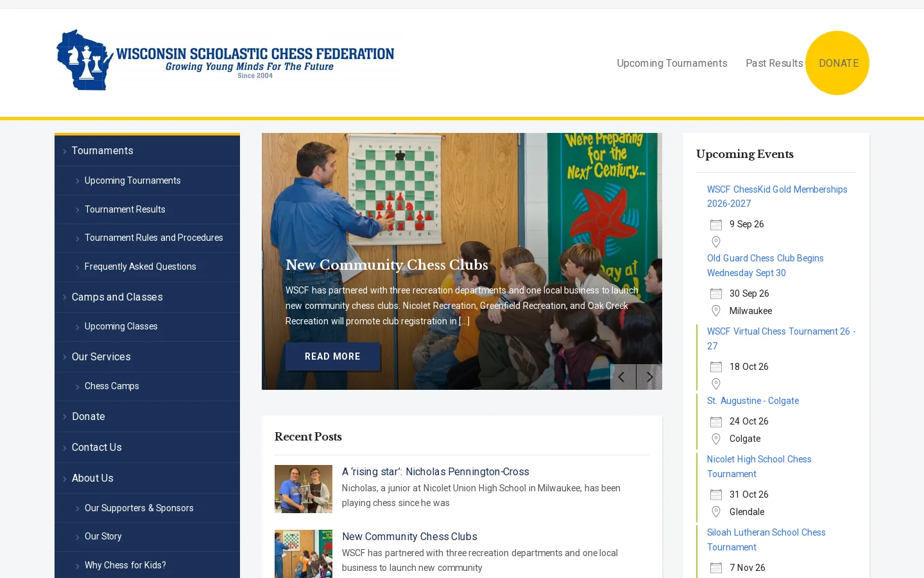Open St. Augustine - Colgate event
The image size is (924, 578).
(x=753, y=401)
